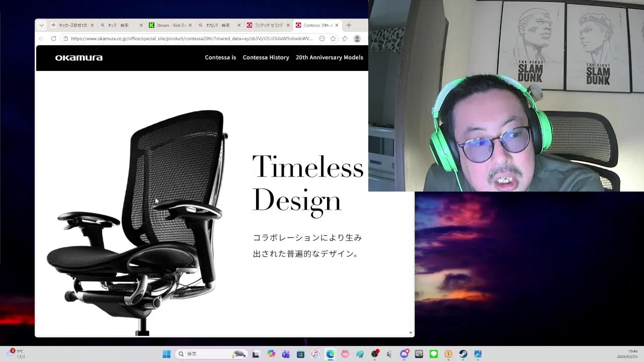644x362 pixels.
Task: Switch to the オカムラ - 検索 tab
Action: pyautogui.click(x=219, y=25)
